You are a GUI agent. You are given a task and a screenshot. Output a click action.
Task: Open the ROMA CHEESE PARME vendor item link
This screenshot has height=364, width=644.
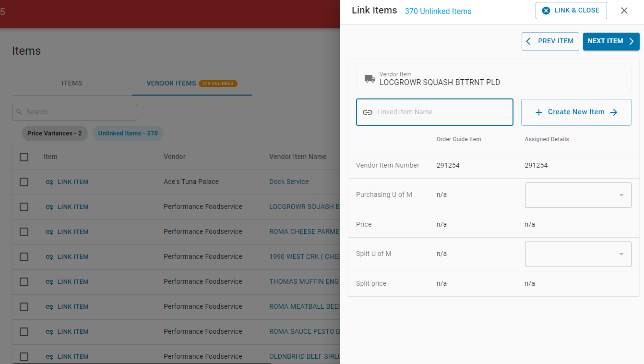click(305, 232)
